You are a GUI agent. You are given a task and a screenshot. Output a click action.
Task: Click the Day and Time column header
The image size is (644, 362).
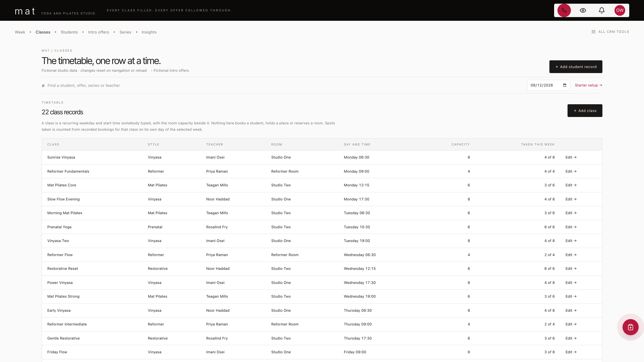pos(357,144)
